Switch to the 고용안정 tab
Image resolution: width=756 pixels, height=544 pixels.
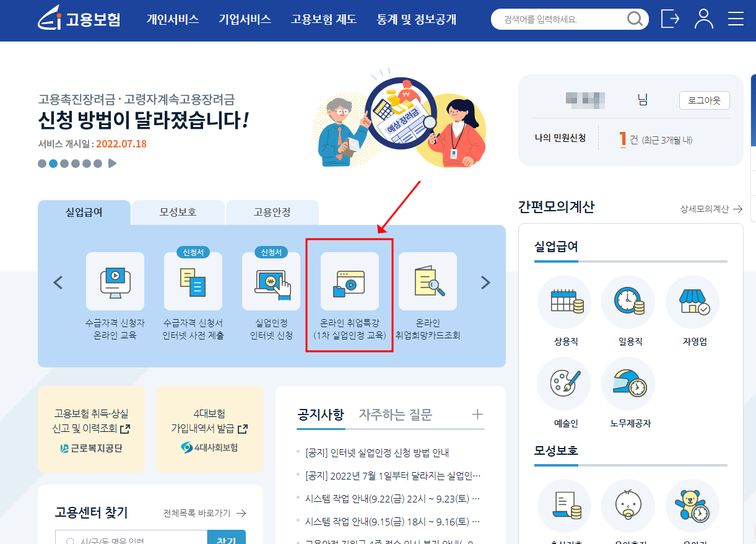[x=272, y=213]
